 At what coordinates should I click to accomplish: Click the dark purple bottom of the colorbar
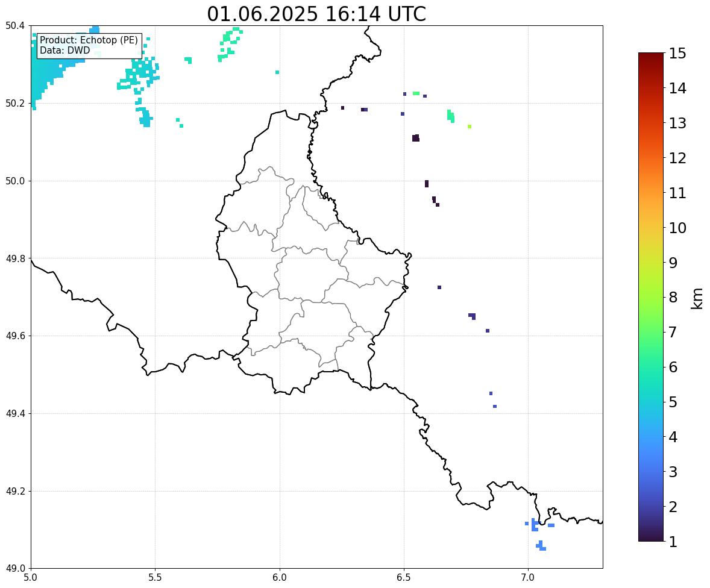click(x=651, y=537)
